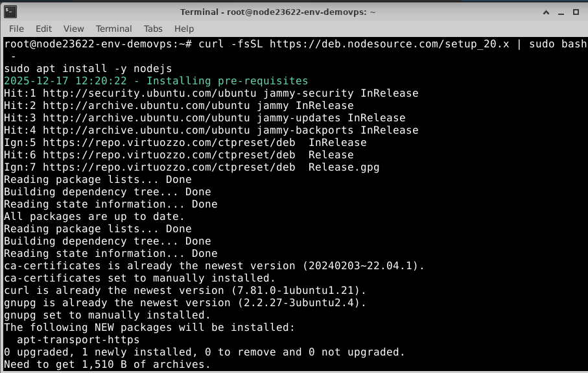The width and height of the screenshot is (588, 373).
Task: Open the Terminal menu
Action: tap(113, 29)
